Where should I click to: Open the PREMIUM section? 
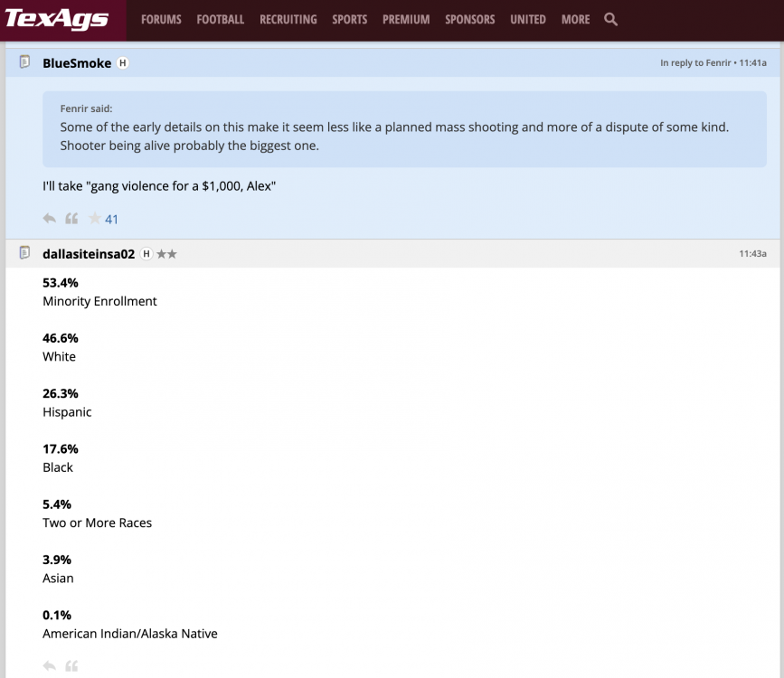pos(406,19)
